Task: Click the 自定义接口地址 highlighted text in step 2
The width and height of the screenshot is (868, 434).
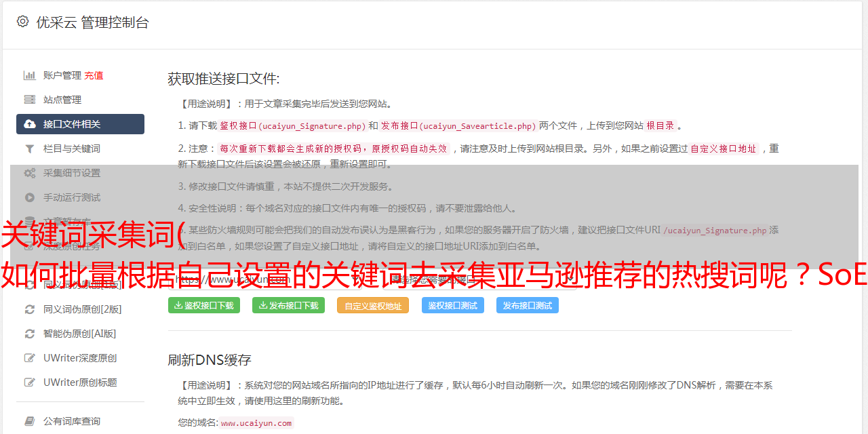Action: coord(724,149)
